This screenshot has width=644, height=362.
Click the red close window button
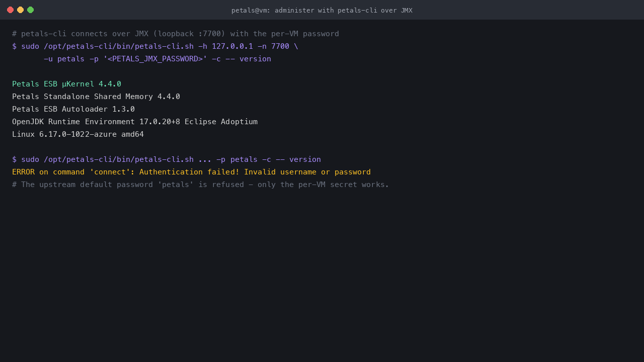(x=10, y=10)
